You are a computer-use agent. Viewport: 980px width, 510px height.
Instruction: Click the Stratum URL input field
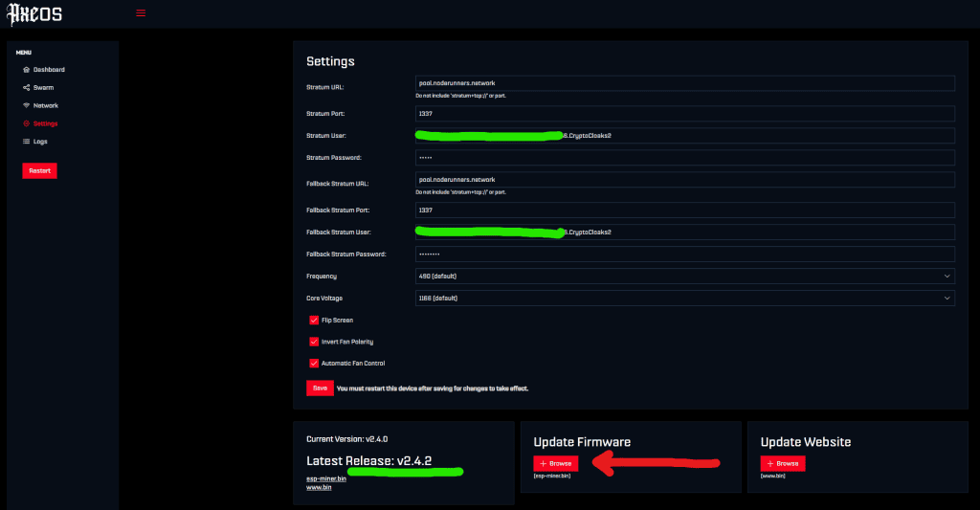click(685, 83)
